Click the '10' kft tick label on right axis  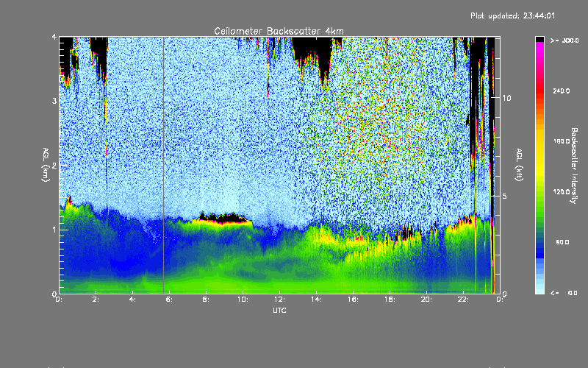[506, 98]
